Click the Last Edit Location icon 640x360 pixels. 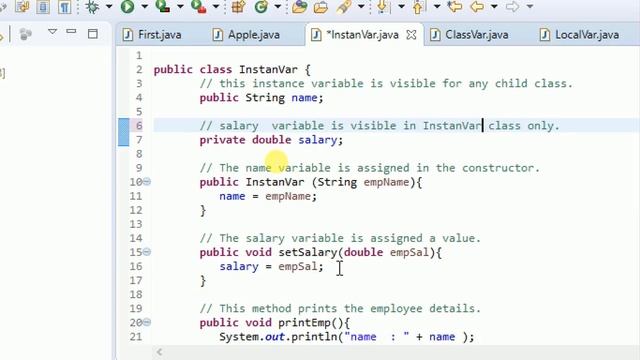[455, 7]
